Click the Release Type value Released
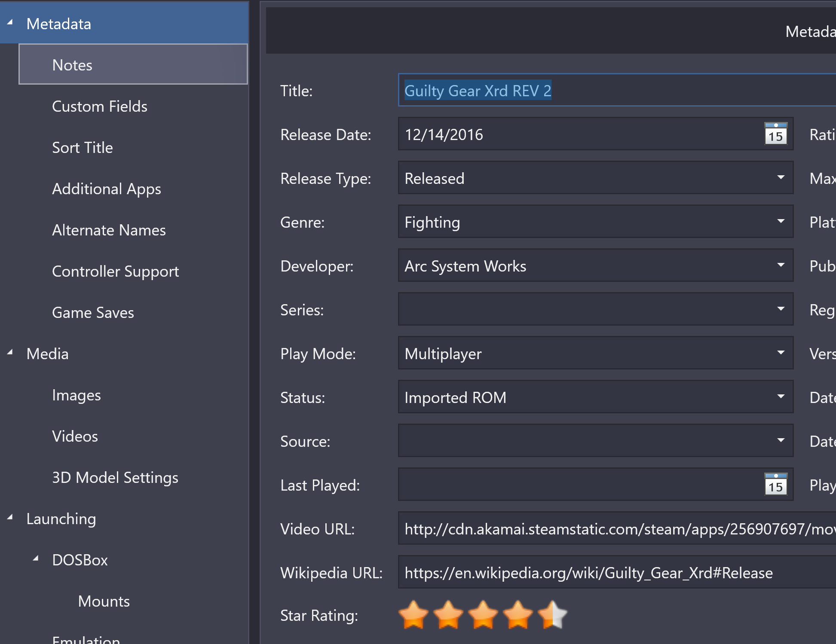The width and height of the screenshot is (836, 644). click(435, 178)
